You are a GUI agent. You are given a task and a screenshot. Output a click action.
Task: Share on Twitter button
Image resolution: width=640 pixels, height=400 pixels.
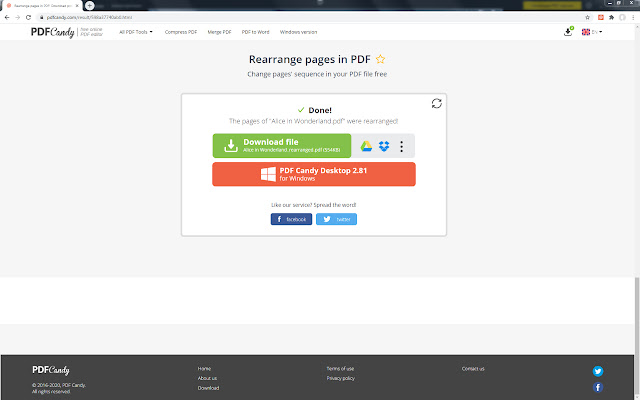pos(336,219)
